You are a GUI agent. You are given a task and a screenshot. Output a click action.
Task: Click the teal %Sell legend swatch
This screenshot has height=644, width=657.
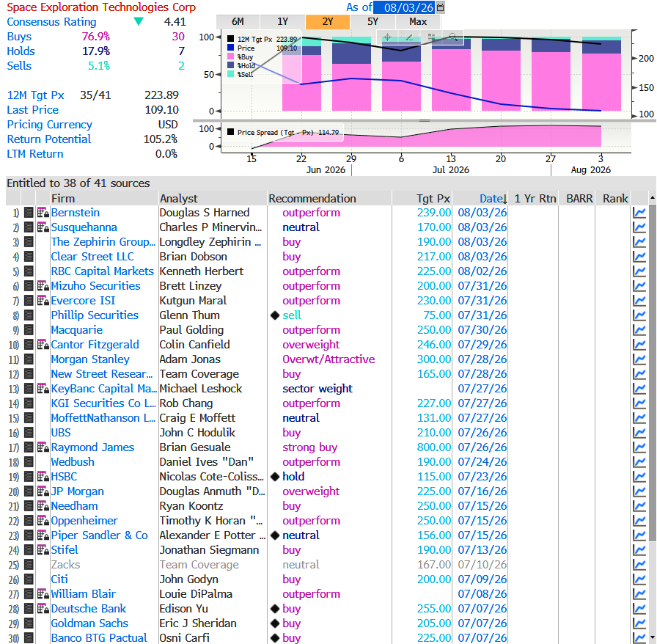[x=230, y=74]
